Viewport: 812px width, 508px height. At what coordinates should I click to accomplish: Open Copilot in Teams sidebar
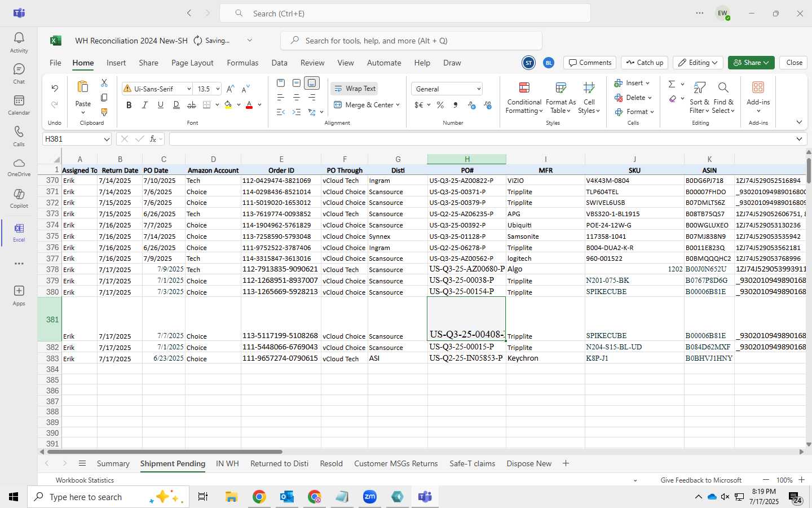(x=19, y=199)
